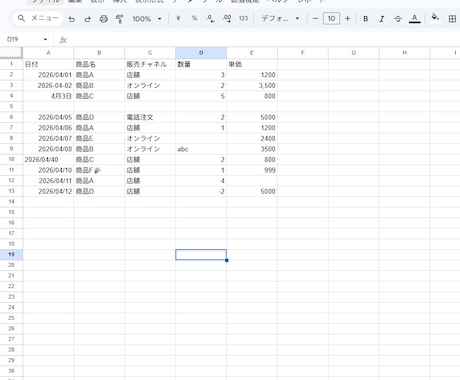Format as percent with % icon
This screenshot has width=460, height=380.
click(x=194, y=19)
